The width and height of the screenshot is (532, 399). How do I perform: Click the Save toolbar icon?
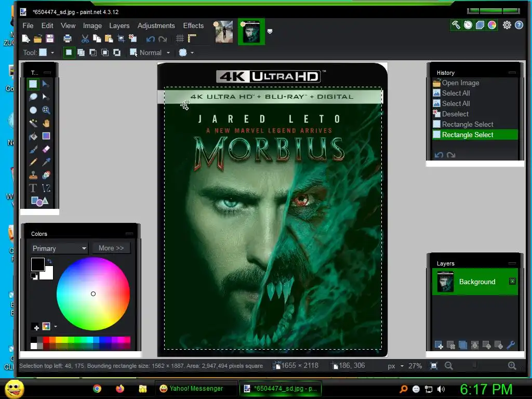click(x=50, y=38)
